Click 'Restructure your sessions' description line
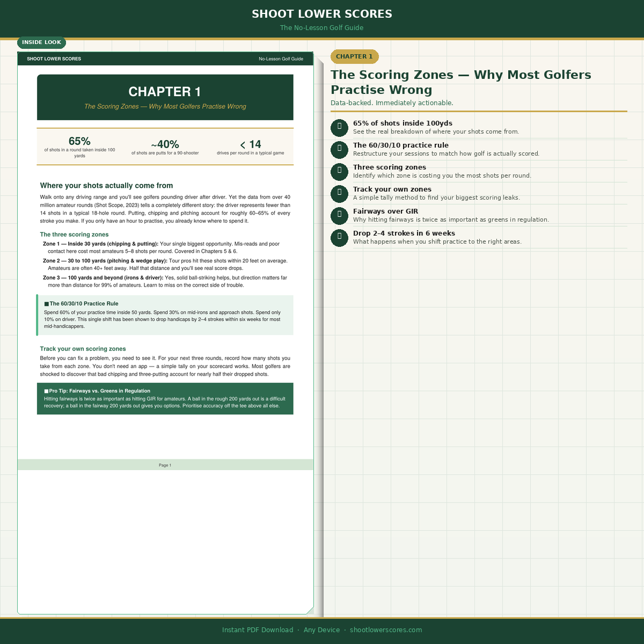Screen dimensions: 644x644 tap(446, 154)
